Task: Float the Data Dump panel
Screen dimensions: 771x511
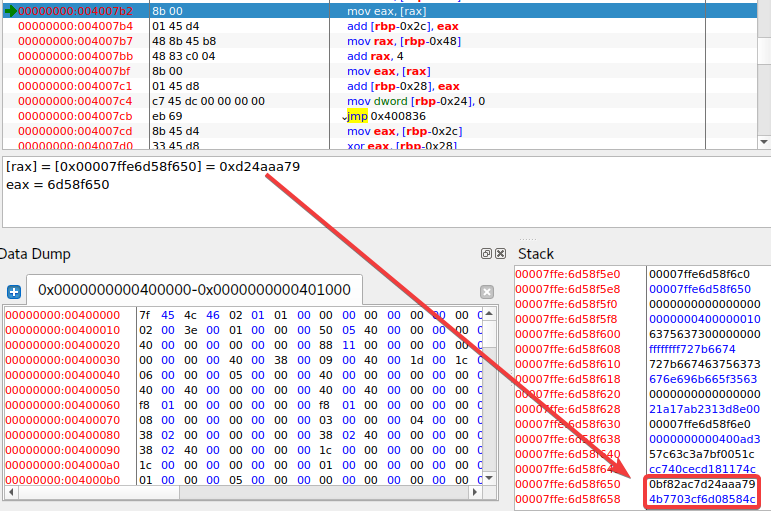Action: tap(486, 254)
